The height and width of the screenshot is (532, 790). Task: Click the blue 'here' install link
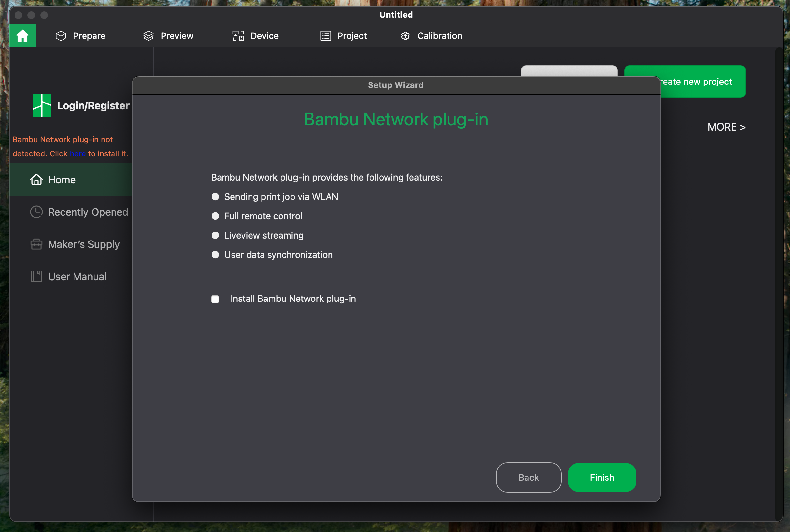(x=78, y=154)
